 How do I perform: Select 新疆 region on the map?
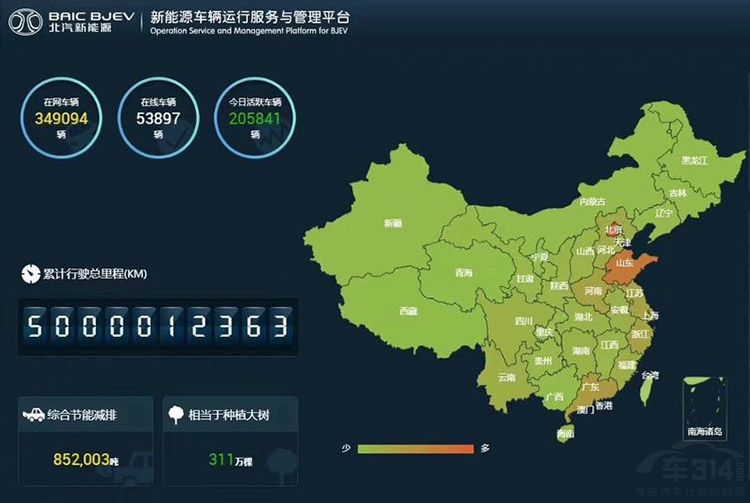pos(392,223)
